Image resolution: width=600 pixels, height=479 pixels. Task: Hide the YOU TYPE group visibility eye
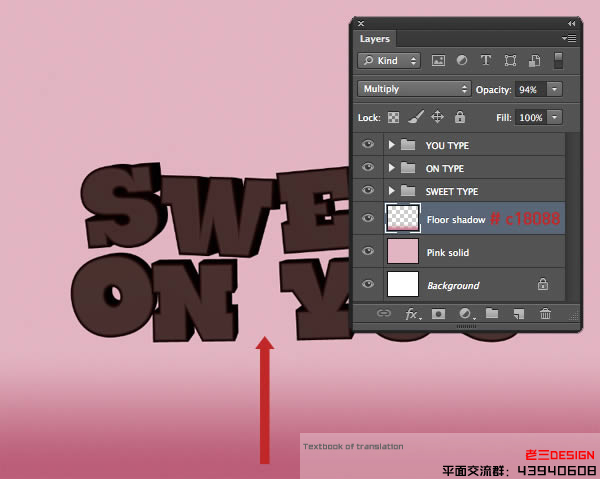(x=368, y=144)
